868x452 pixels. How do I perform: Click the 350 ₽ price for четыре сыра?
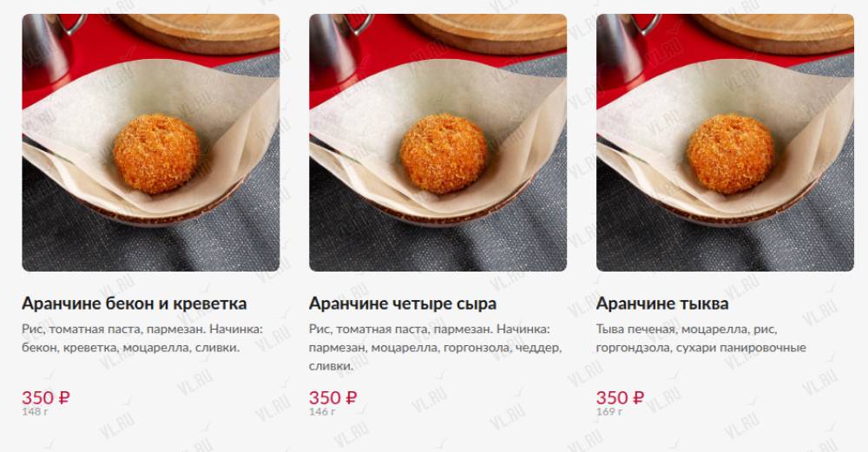coord(332,397)
